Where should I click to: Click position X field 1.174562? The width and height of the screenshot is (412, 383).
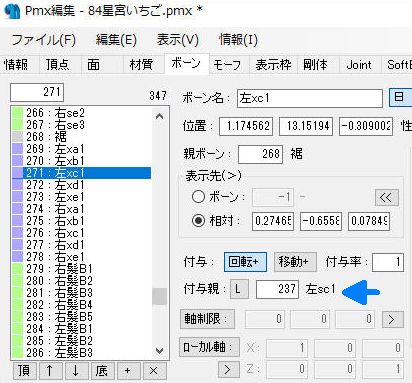point(246,126)
